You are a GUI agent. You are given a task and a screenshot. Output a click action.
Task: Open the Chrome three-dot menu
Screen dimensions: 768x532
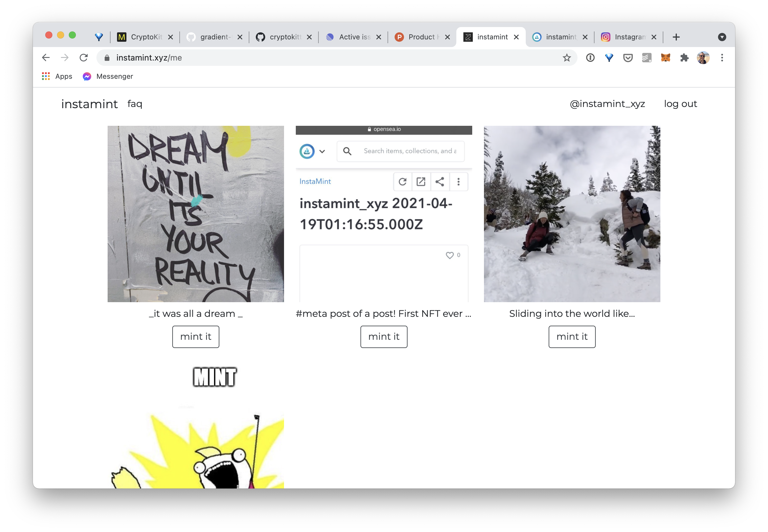pyautogui.click(x=722, y=58)
